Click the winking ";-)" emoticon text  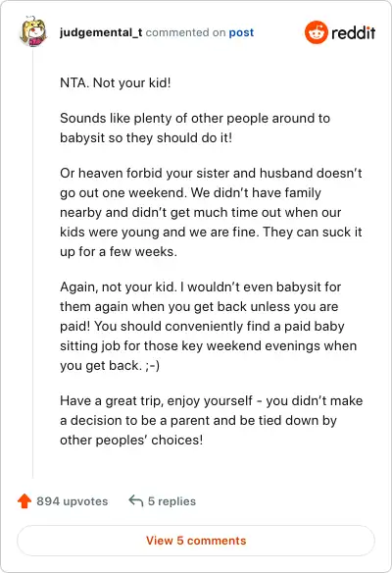point(152,365)
